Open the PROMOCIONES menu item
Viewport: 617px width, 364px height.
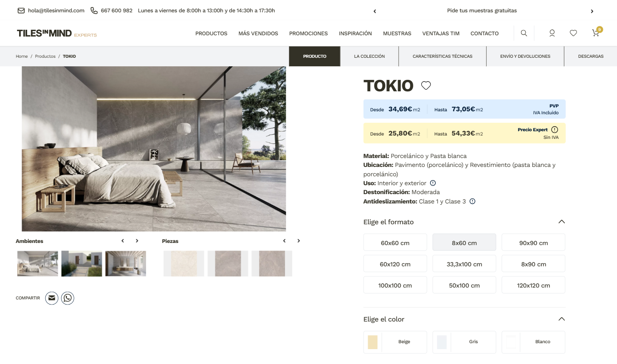pyautogui.click(x=308, y=33)
